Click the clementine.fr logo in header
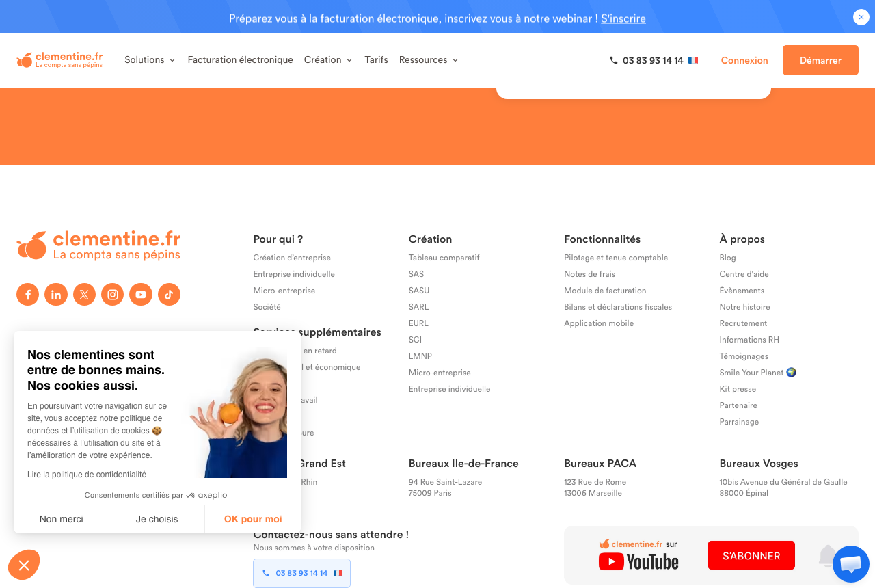This screenshot has height=588, width=875. (59, 60)
